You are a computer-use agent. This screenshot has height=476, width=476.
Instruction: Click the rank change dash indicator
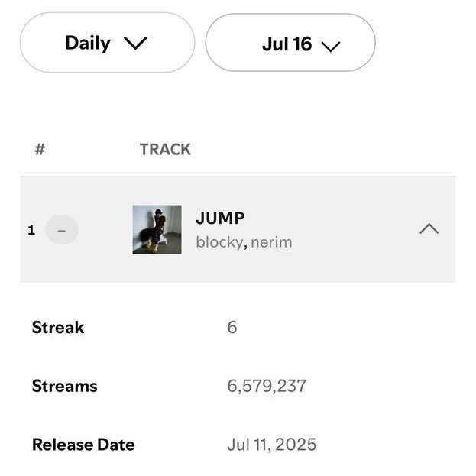[x=62, y=229]
